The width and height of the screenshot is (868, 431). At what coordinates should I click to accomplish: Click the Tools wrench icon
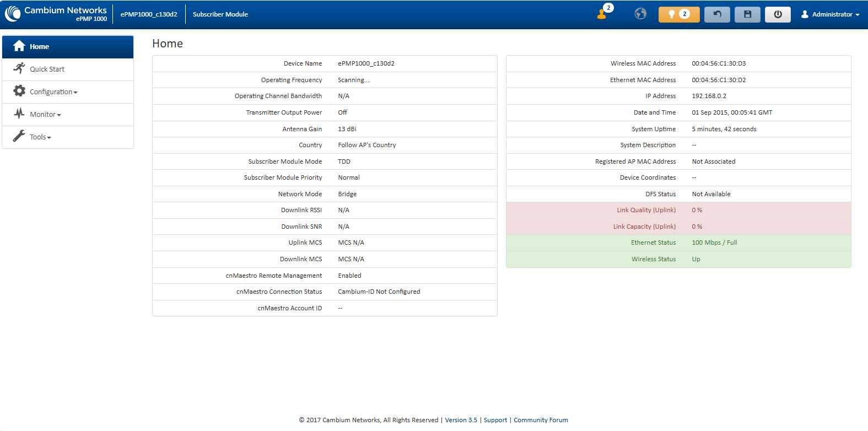(19, 136)
